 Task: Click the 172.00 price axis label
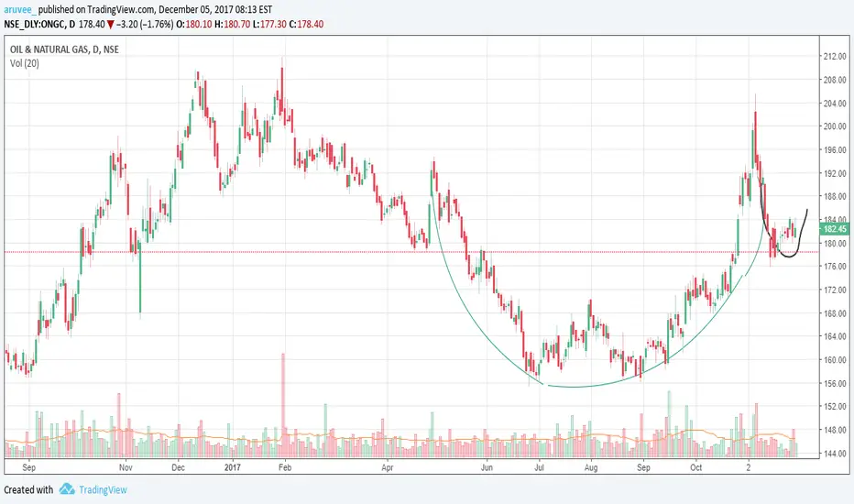coord(835,290)
